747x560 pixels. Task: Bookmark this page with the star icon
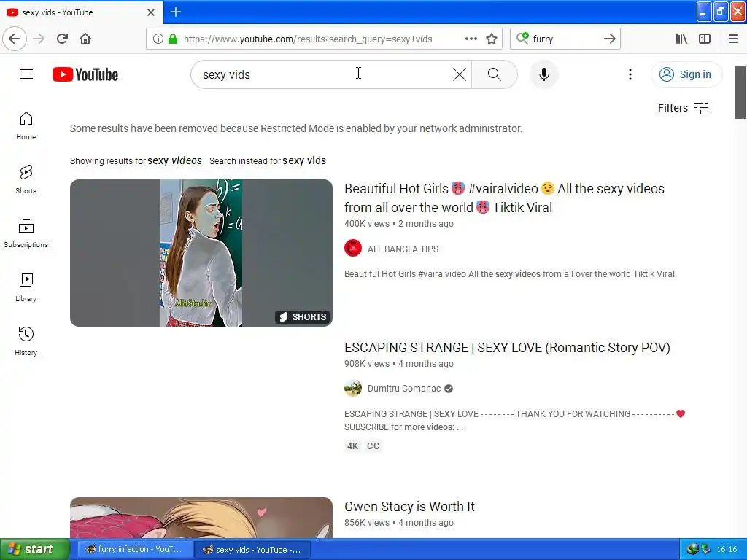(492, 39)
